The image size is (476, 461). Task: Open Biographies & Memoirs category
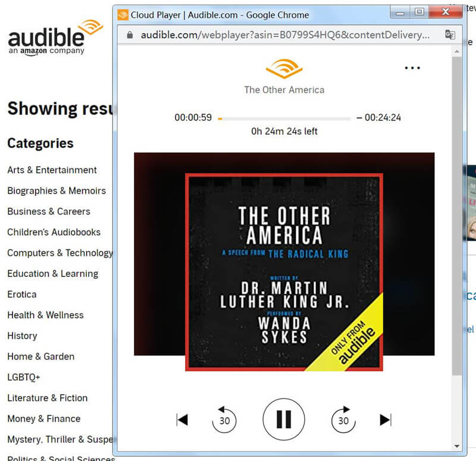(x=57, y=191)
